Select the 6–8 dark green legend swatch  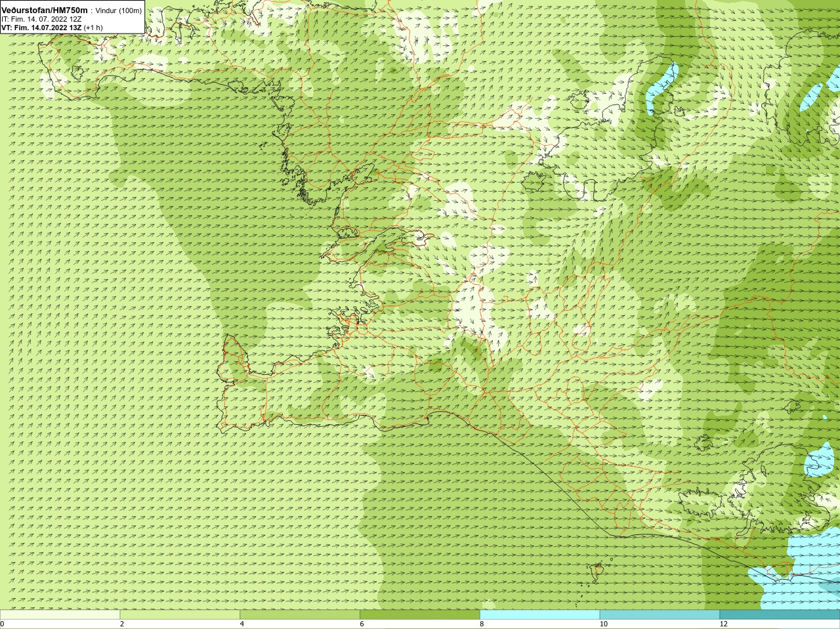click(x=420, y=615)
